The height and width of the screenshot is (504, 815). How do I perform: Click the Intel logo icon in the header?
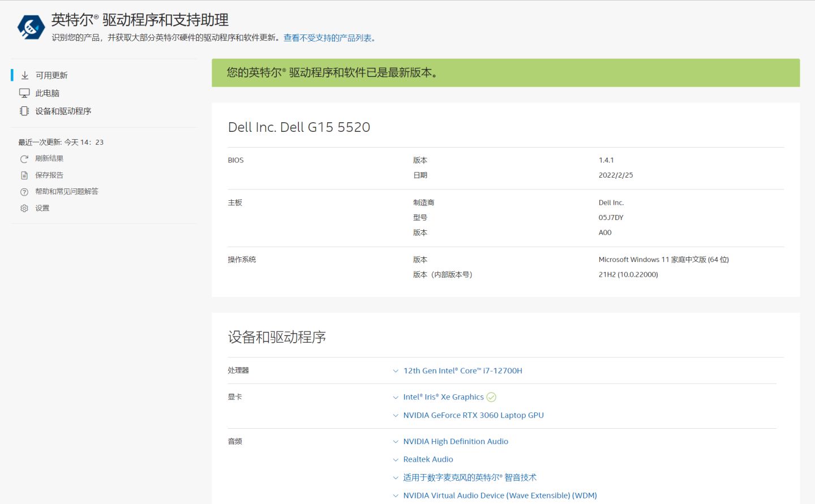pos(31,26)
